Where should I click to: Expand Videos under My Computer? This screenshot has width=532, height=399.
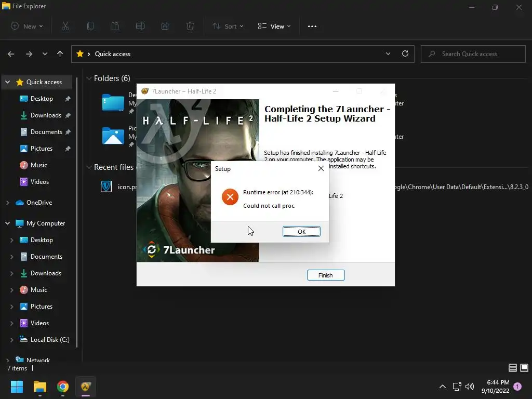[11, 323]
